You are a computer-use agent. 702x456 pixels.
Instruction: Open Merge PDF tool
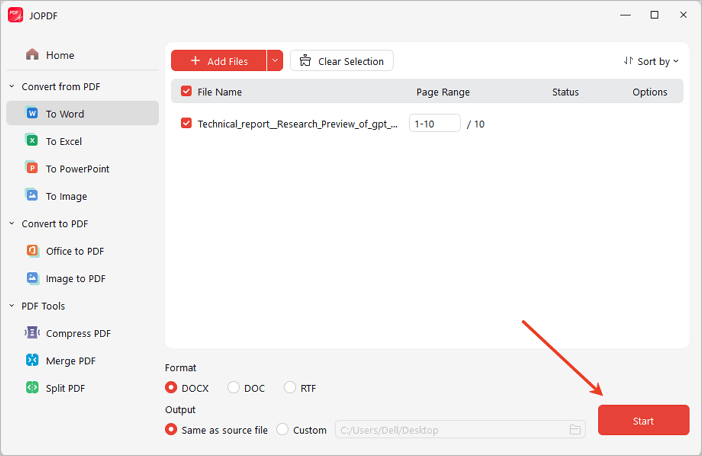(82, 360)
